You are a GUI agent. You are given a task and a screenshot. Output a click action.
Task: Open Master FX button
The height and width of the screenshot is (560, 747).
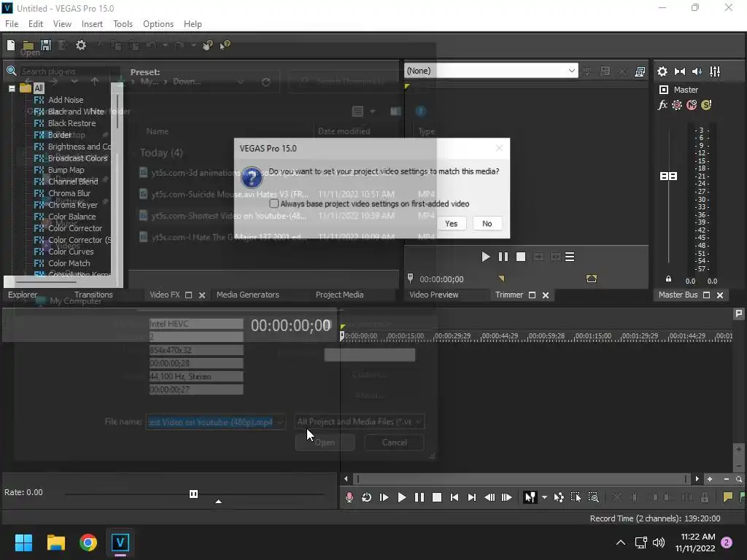(x=662, y=105)
